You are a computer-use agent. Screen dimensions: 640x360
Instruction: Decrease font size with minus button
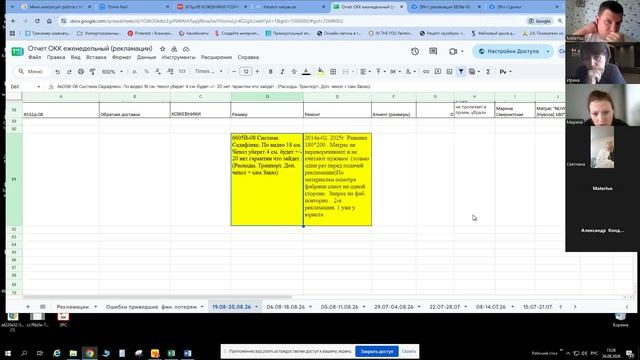click(x=234, y=71)
